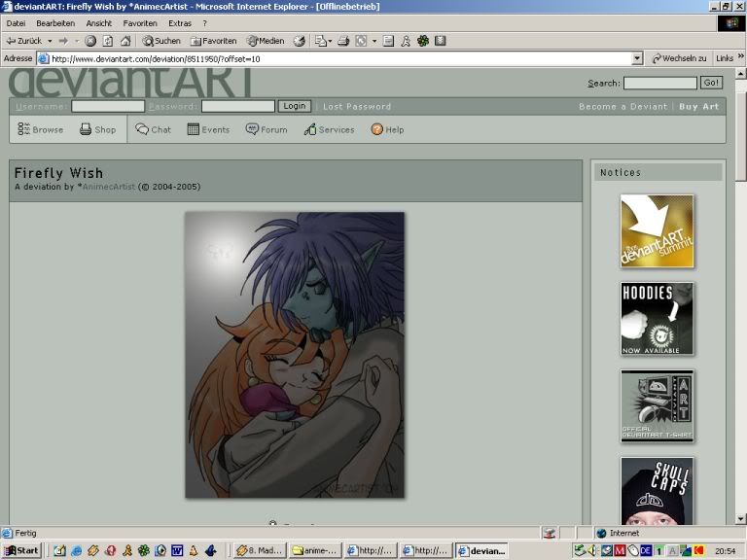
Task: Switch to the devian... taskbar window
Action: pos(481,551)
